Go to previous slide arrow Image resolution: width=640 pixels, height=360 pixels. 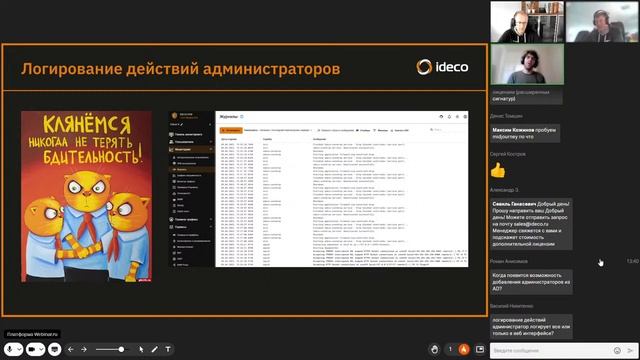[x=71, y=349]
